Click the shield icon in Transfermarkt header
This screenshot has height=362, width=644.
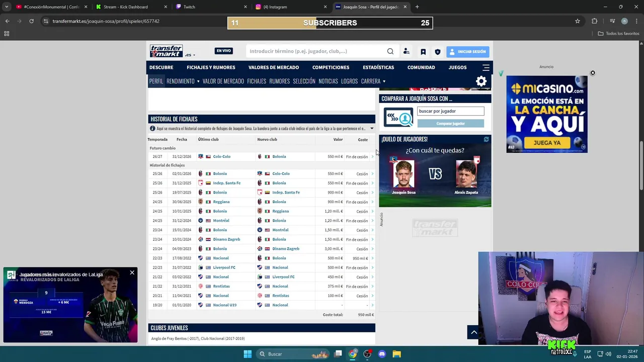point(438,52)
